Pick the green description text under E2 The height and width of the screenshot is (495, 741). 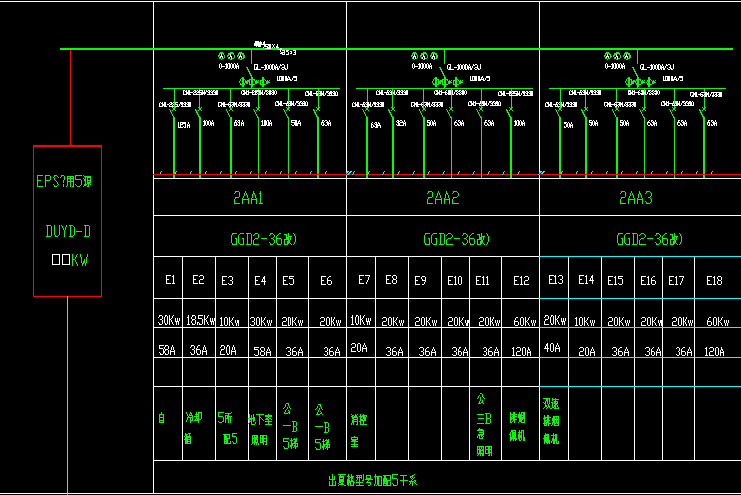193,427
